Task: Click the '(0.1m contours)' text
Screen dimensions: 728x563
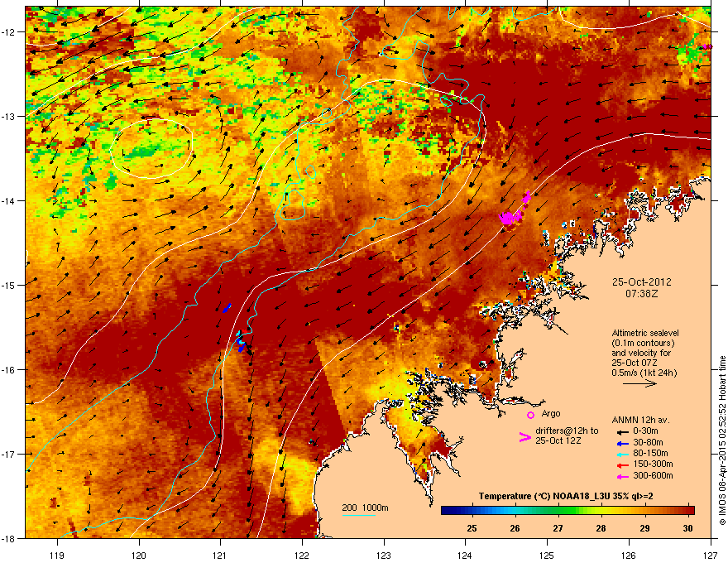Action: click(x=643, y=343)
